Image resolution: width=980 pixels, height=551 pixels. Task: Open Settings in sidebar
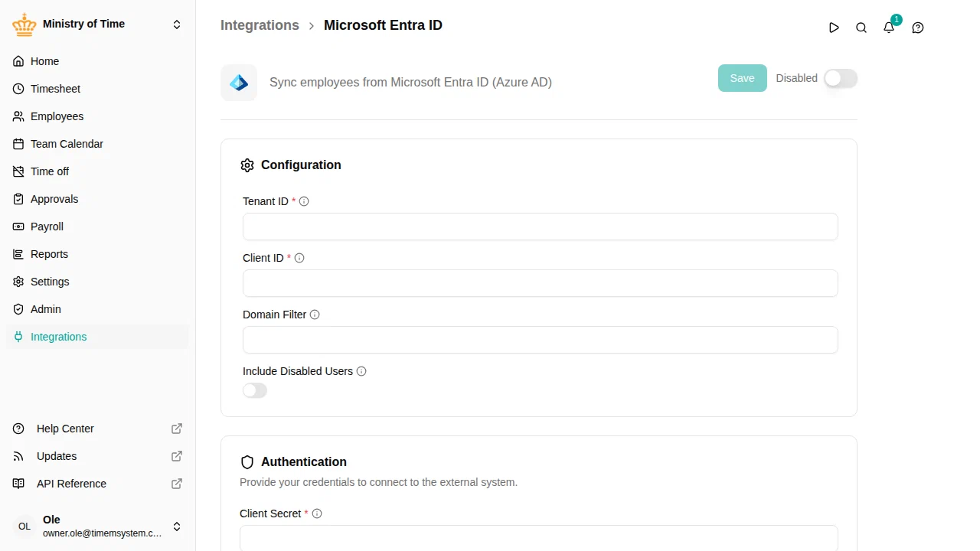point(97,282)
